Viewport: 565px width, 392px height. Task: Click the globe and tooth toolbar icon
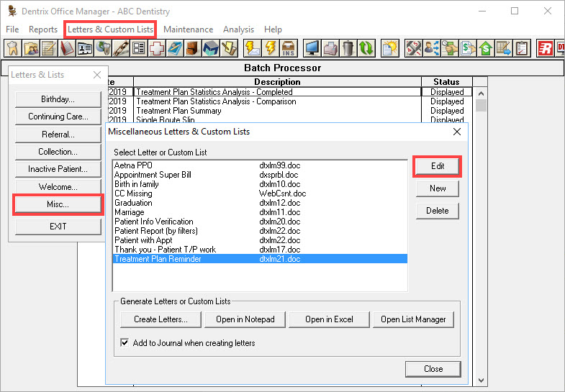coord(103,48)
